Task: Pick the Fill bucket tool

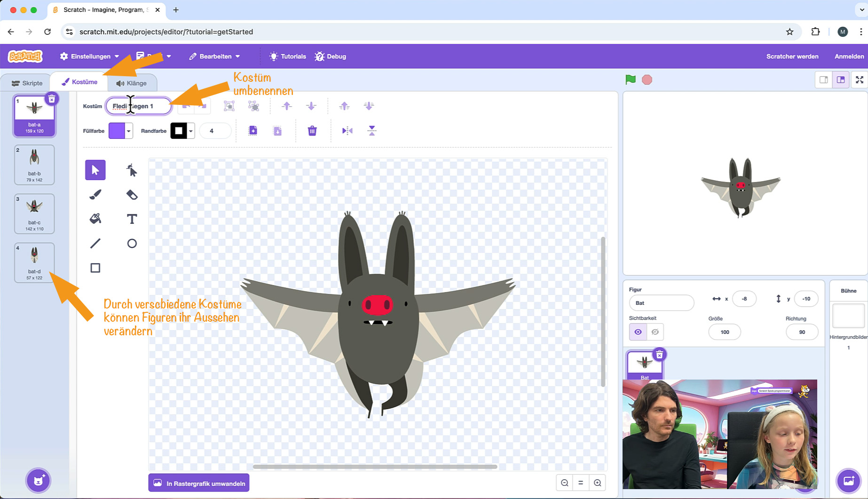Action: (x=95, y=219)
